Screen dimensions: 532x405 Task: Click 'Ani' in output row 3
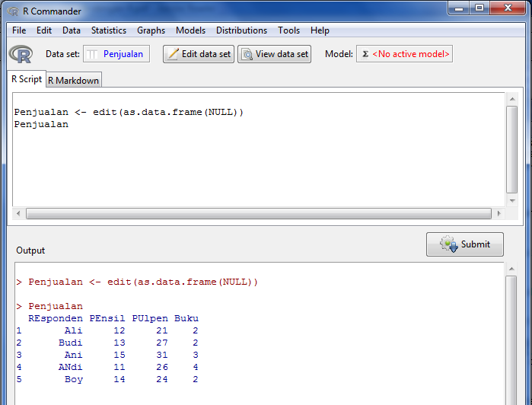tap(73, 355)
